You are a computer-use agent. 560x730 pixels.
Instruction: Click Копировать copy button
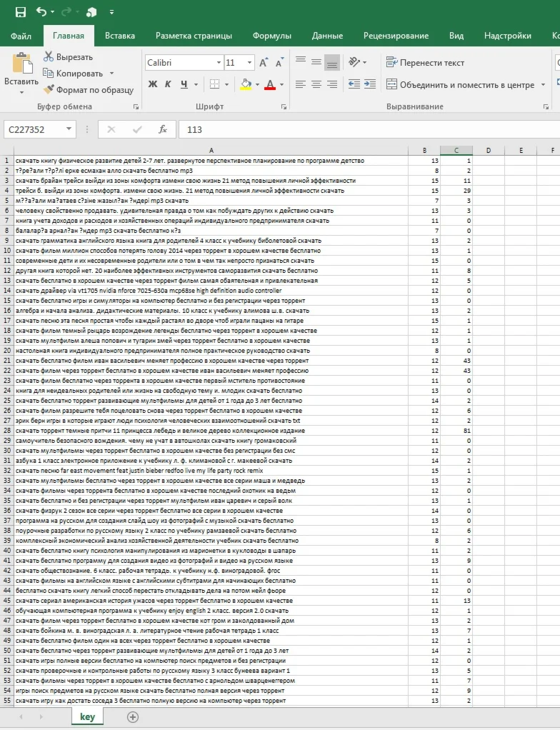tap(74, 74)
